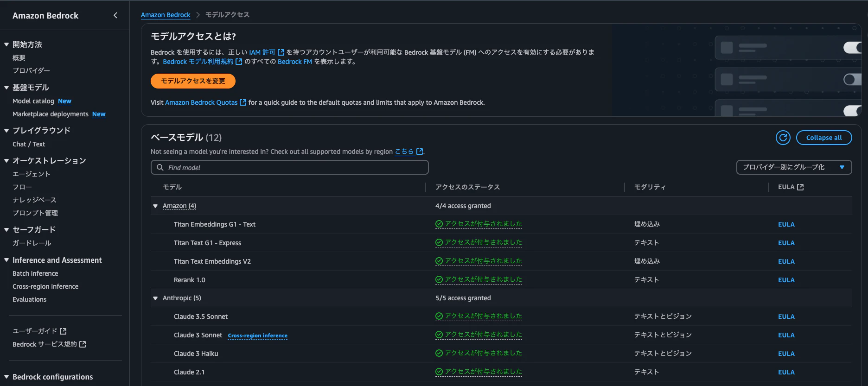Open Model catalog in the sidebar
The image size is (868, 386).
tap(33, 101)
